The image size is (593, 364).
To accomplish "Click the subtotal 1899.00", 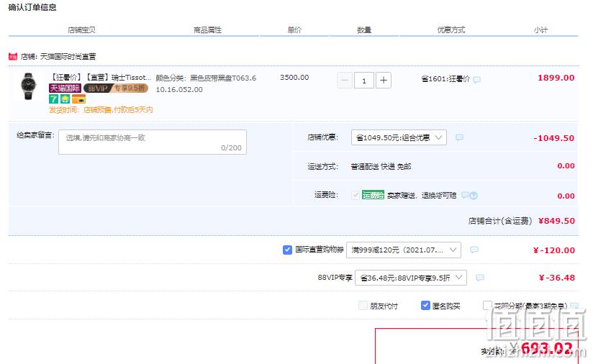I will [x=556, y=78].
